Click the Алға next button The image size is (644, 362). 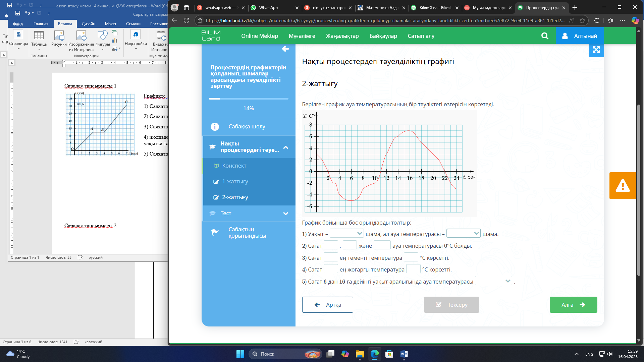pyautogui.click(x=573, y=305)
